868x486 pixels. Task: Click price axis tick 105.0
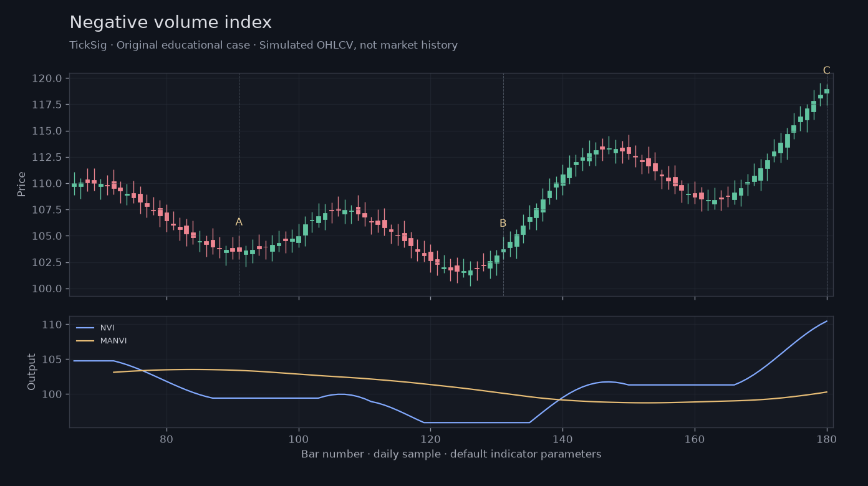(47, 236)
